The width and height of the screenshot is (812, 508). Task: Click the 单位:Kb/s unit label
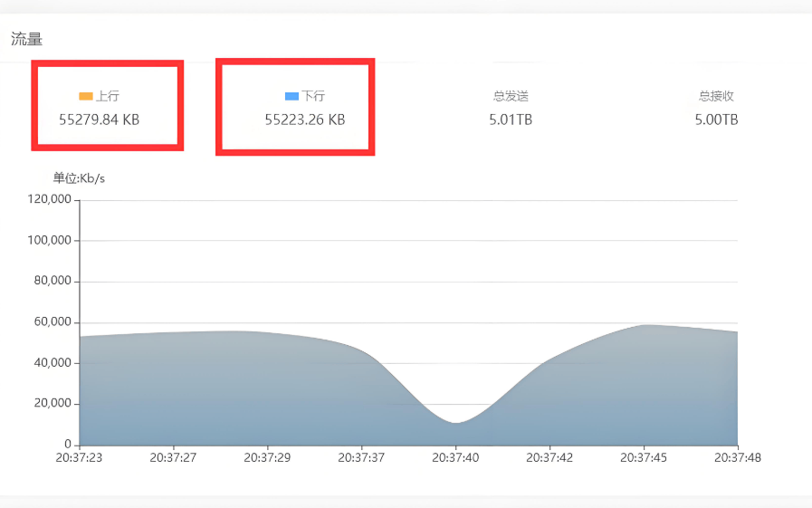79,178
